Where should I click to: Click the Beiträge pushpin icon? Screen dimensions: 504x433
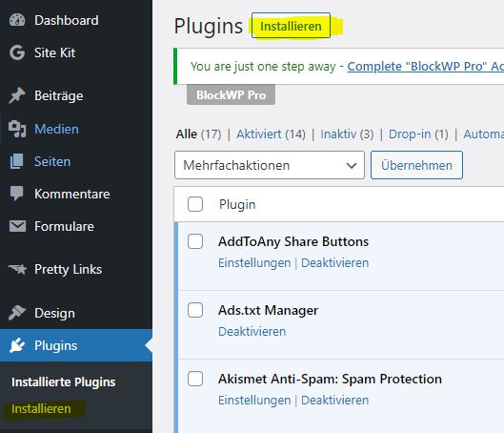17,95
